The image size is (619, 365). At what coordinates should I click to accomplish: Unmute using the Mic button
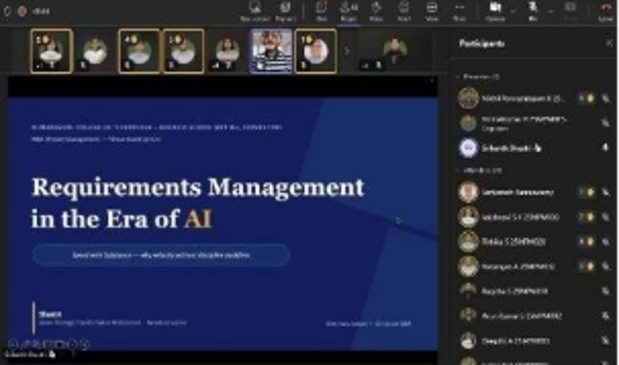(x=533, y=11)
